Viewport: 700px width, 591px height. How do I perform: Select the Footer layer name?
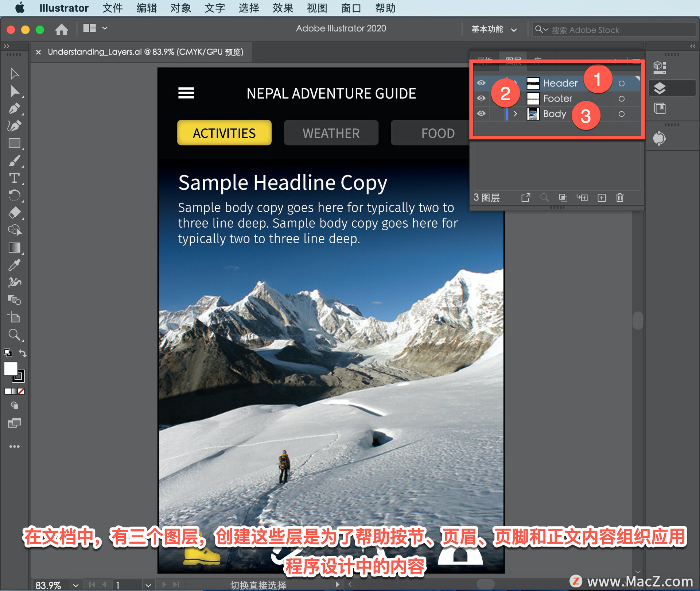[557, 98]
